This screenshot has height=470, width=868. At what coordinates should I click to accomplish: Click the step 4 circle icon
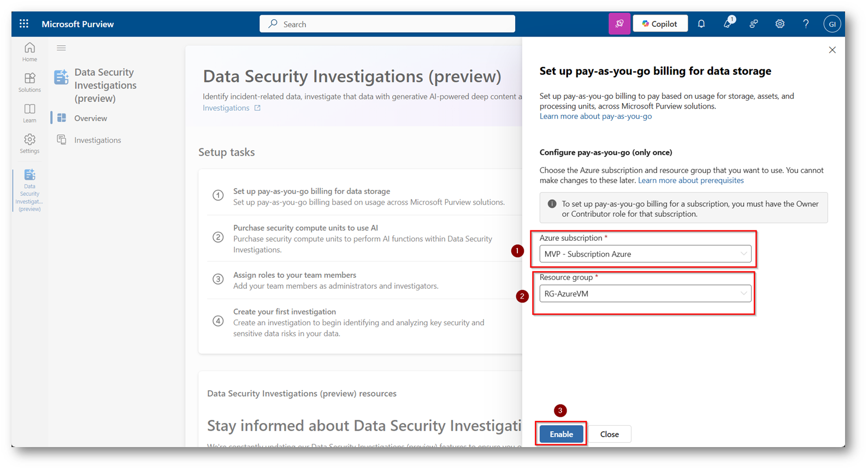tap(218, 321)
